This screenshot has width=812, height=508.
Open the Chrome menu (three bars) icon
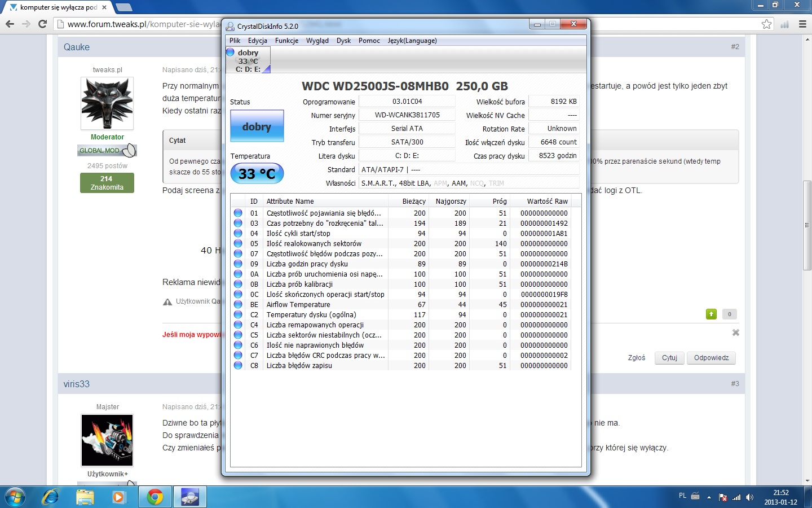click(x=802, y=24)
